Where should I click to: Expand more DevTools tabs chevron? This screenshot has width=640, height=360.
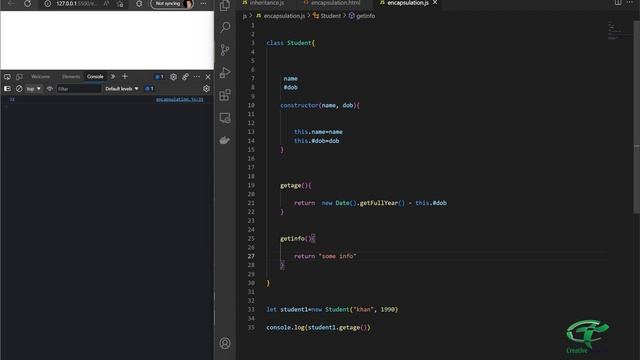(113, 77)
